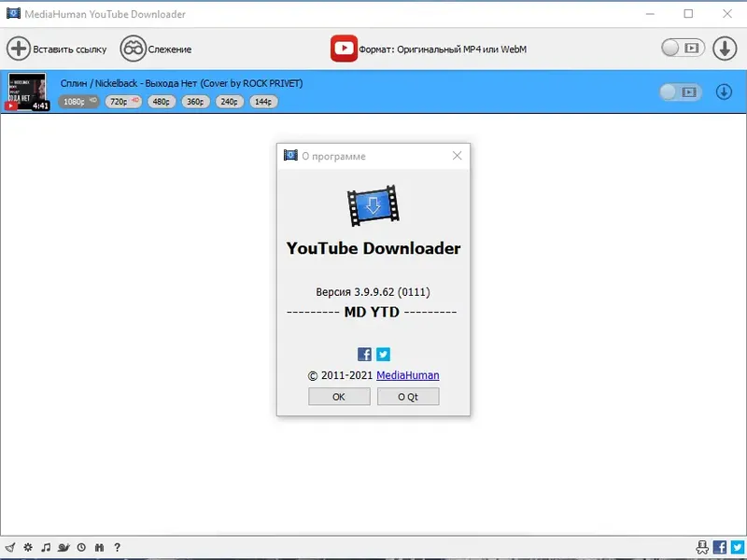Click the snail speed-limit icon
This screenshot has width=747, height=560.
click(x=63, y=548)
